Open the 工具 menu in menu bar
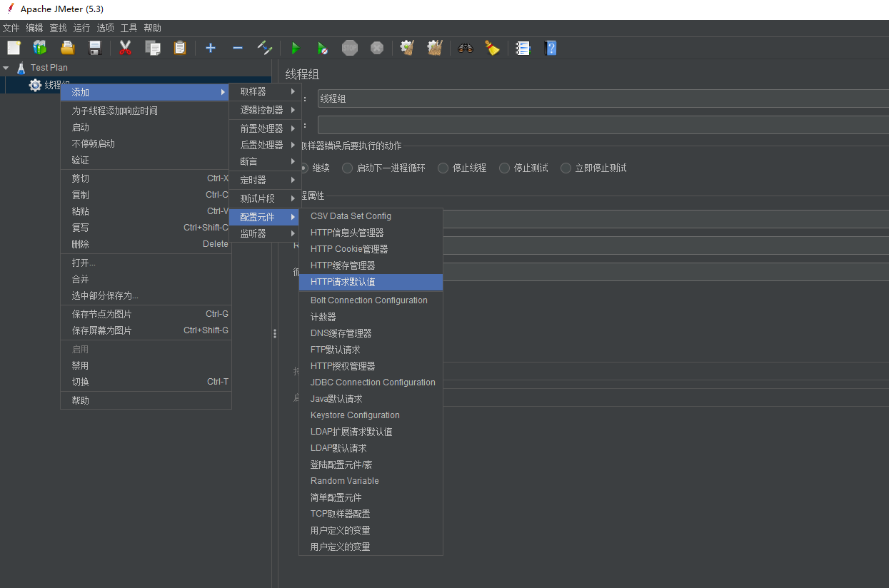The width and height of the screenshot is (889, 588). pos(129,28)
